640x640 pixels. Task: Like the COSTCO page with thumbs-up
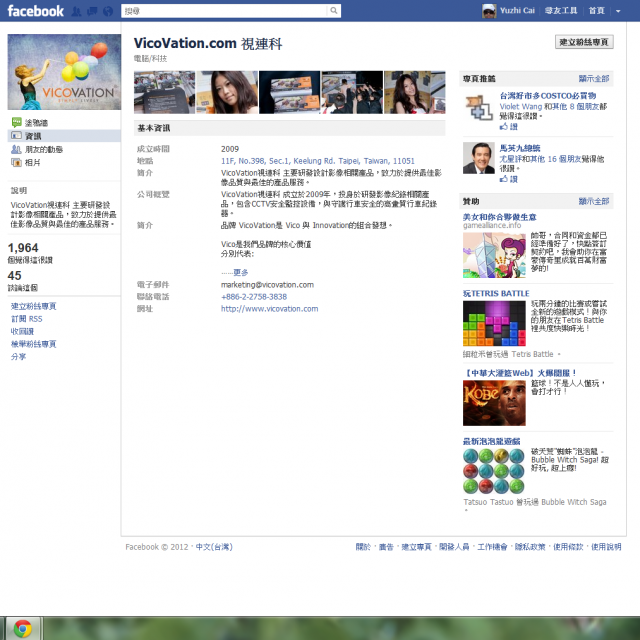point(509,127)
